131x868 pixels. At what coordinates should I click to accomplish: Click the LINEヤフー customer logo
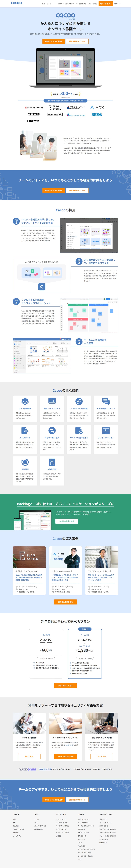point(34,121)
